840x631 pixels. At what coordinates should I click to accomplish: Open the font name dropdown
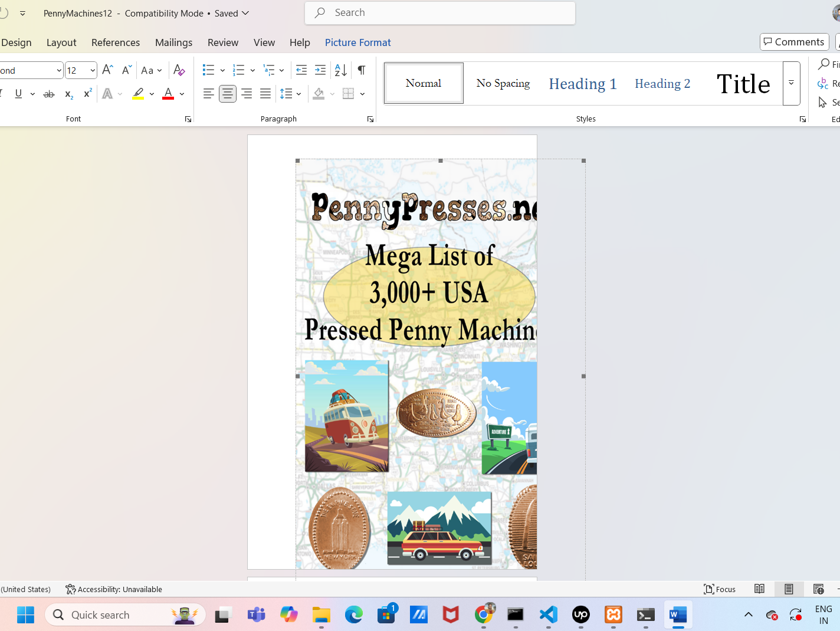(x=59, y=70)
